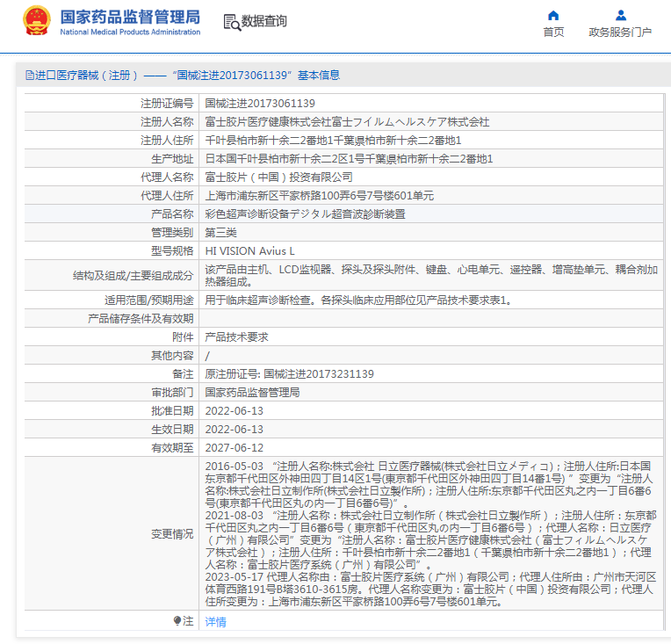Open 政务服务门户 text link
This screenshot has height=644, width=671.
click(620, 33)
